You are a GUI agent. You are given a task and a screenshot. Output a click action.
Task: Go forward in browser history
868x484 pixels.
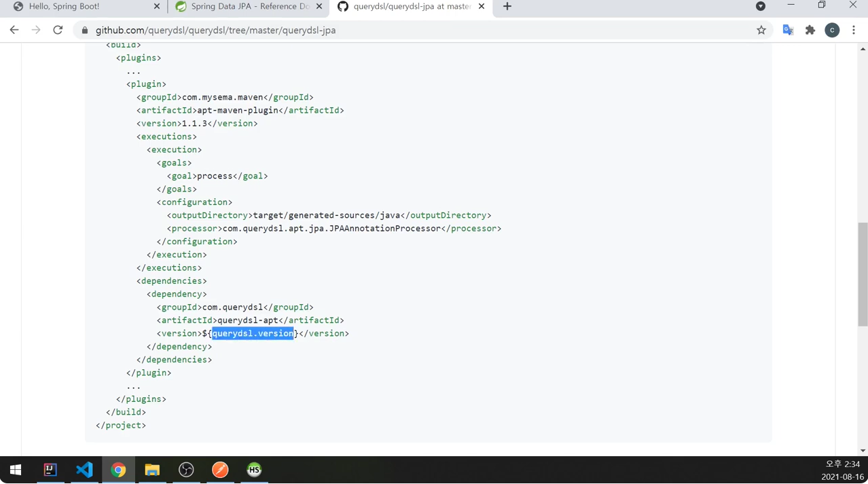pyautogui.click(x=36, y=30)
